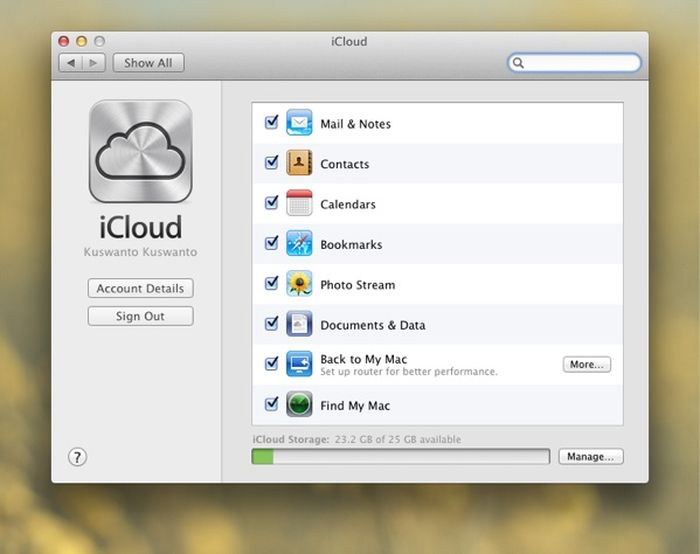Click the Bookmarks Safari compass icon
Image resolution: width=700 pixels, height=554 pixels.
(x=299, y=243)
